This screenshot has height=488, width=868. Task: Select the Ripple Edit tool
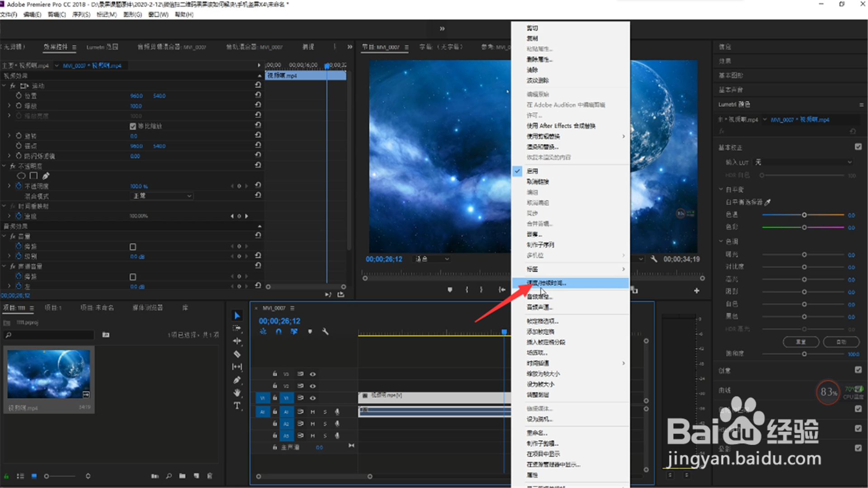tap(237, 341)
